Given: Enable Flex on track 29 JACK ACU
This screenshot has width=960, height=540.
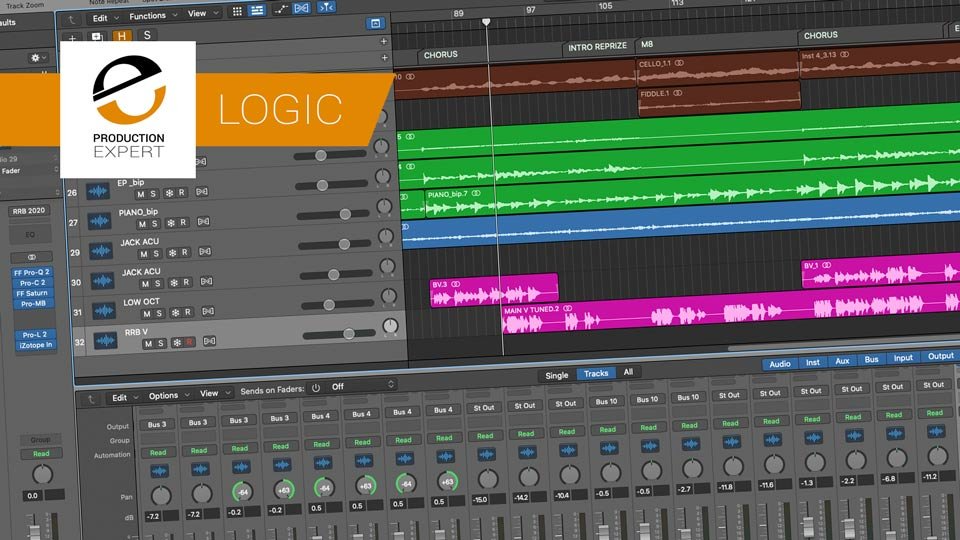Looking at the screenshot, I should (x=205, y=251).
